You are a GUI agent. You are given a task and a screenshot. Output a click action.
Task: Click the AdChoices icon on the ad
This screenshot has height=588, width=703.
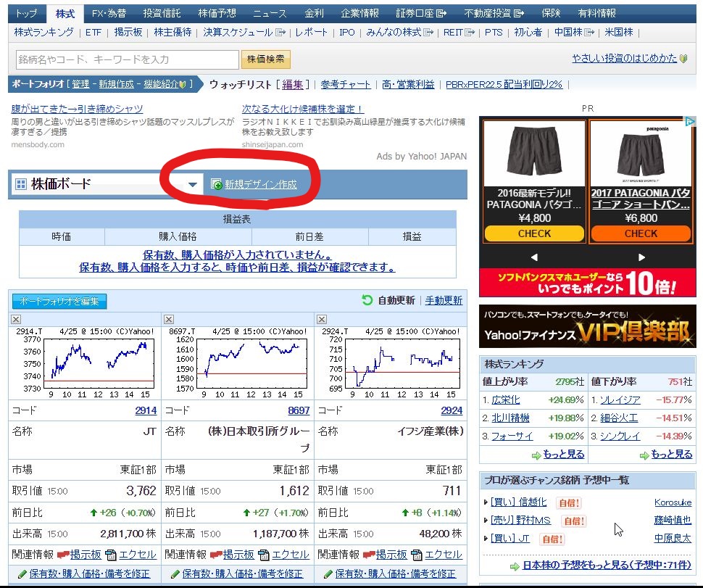tap(689, 121)
